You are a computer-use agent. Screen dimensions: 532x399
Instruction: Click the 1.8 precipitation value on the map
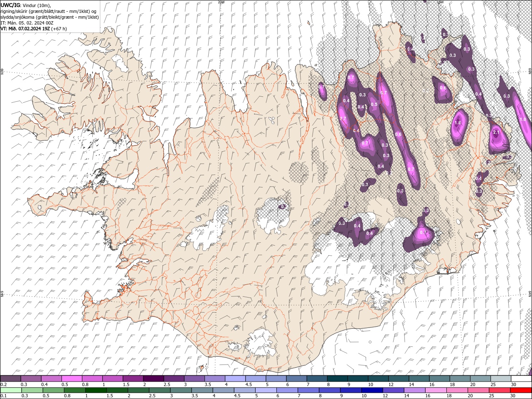pyautogui.click(x=458, y=123)
